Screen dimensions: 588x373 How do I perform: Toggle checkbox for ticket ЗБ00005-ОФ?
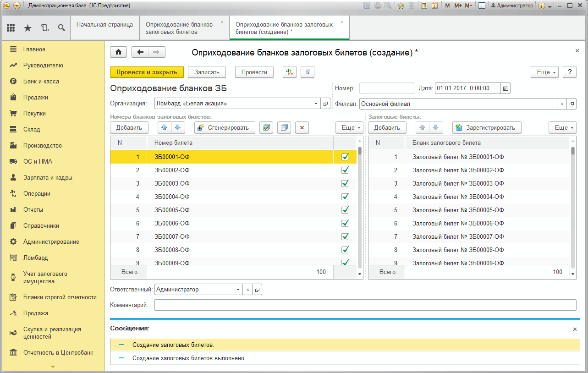(345, 210)
